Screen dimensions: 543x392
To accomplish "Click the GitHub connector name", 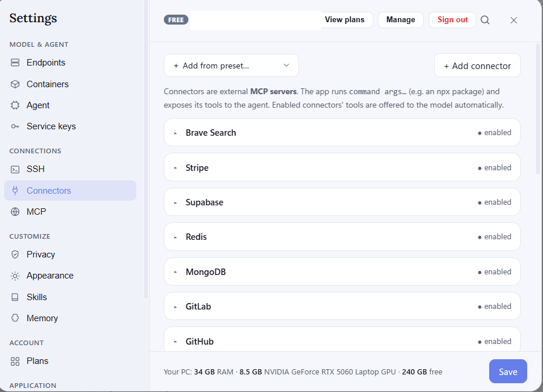I will 200,342.
